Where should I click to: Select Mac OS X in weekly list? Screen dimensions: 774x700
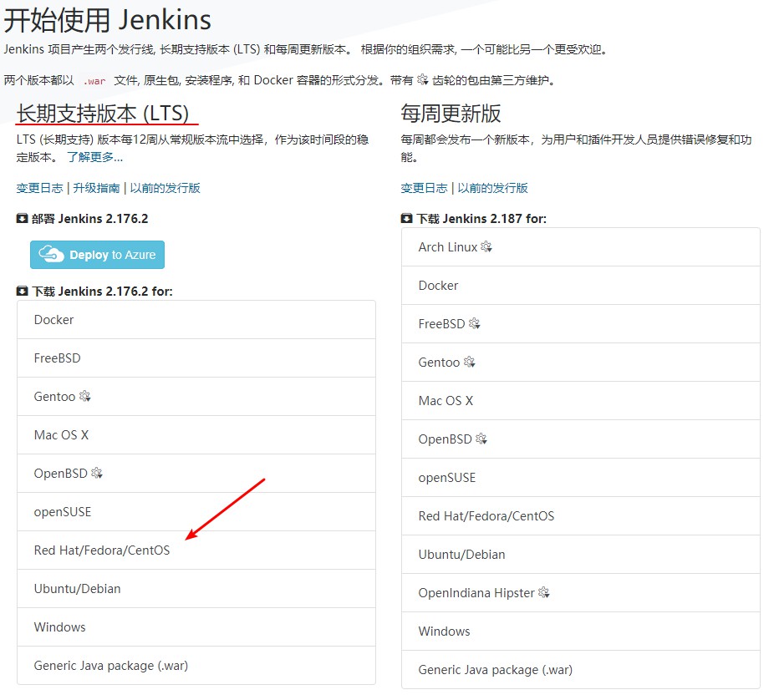581,401
